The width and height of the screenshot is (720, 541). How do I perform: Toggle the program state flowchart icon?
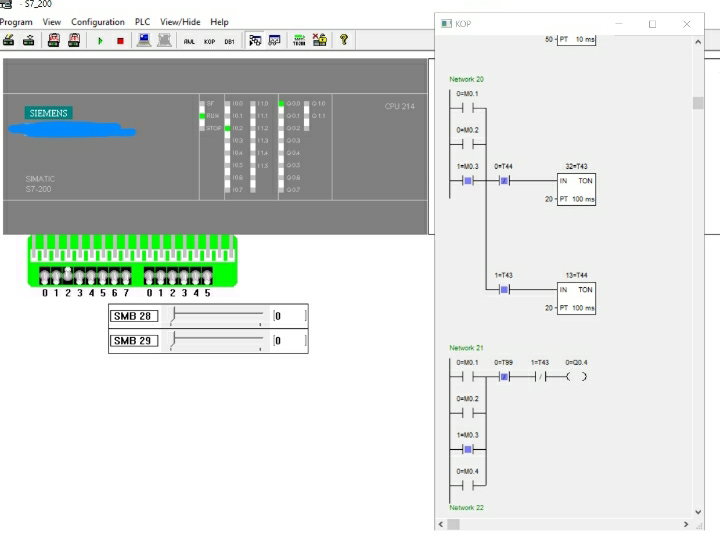tap(255, 40)
